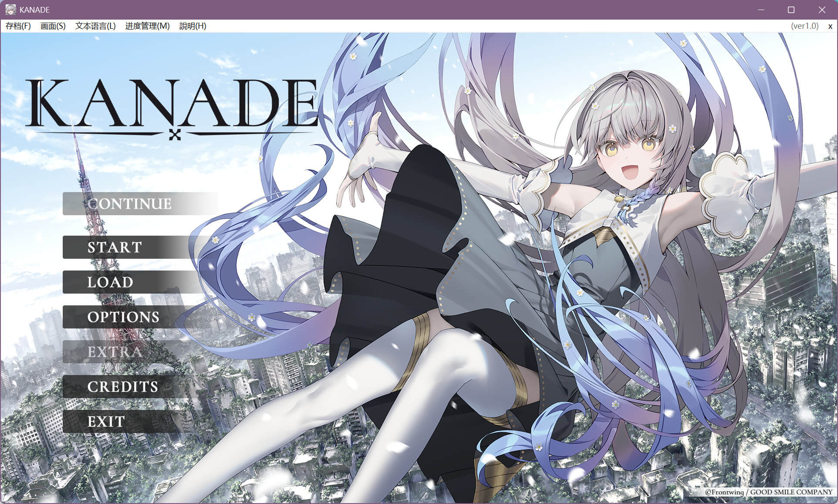Click the small x beside ver1.0
838x504 pixels.
tap(830, 27)
